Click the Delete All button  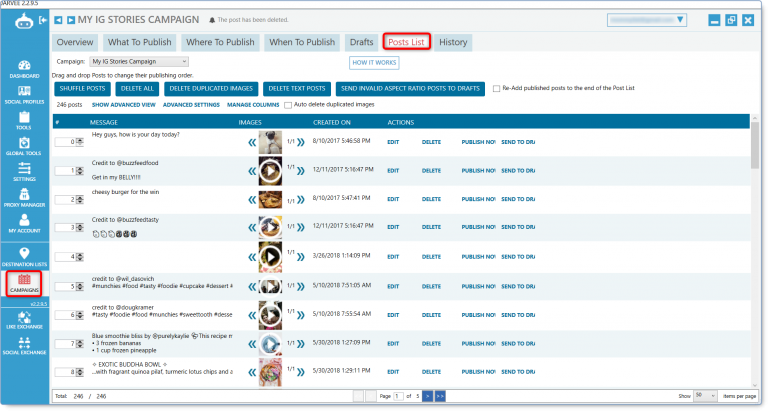137,89
